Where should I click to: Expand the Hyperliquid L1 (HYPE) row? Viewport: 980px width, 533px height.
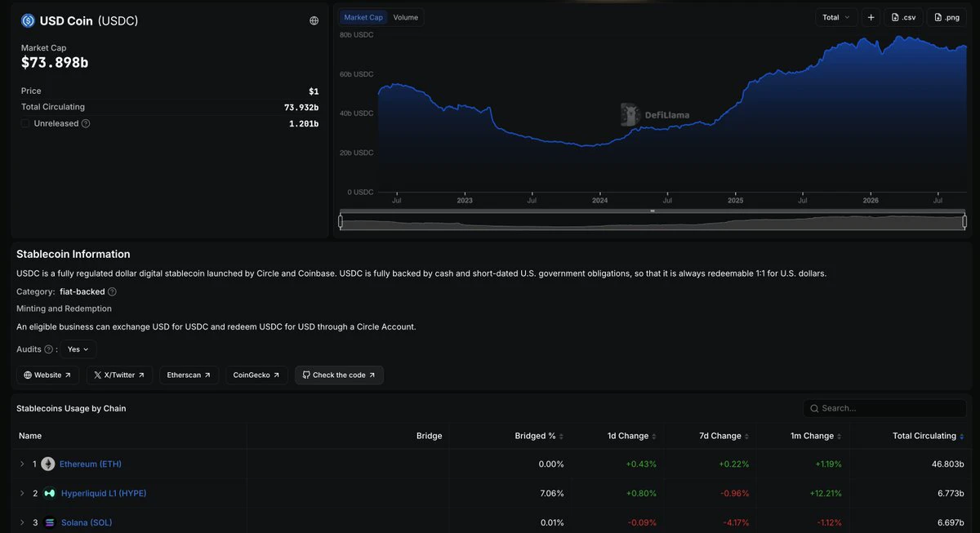tap(22, 493)
